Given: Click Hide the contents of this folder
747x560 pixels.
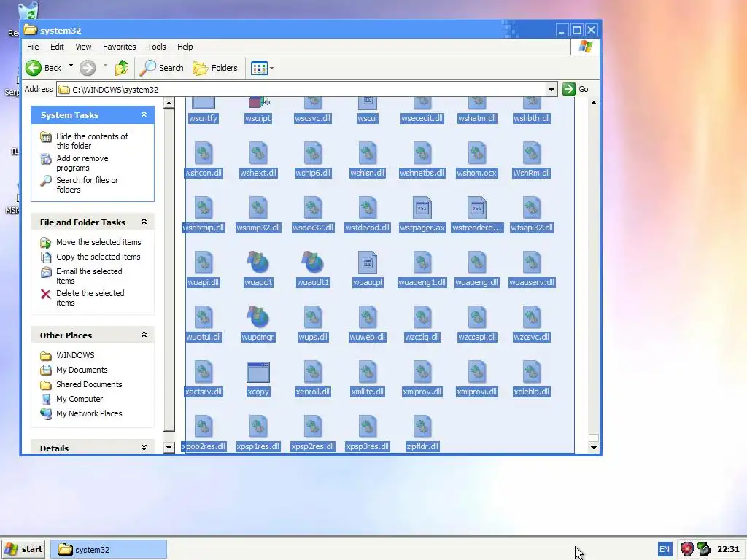Looking at the screenshot, I should coord(92,141).
